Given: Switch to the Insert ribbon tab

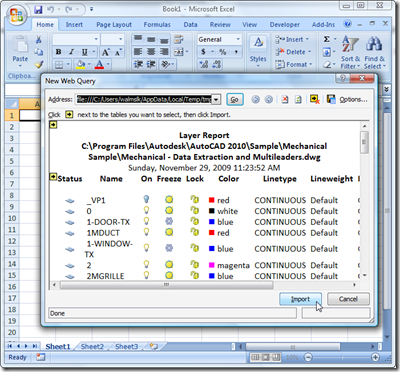Looking at the screenshot, I should 74,25.
